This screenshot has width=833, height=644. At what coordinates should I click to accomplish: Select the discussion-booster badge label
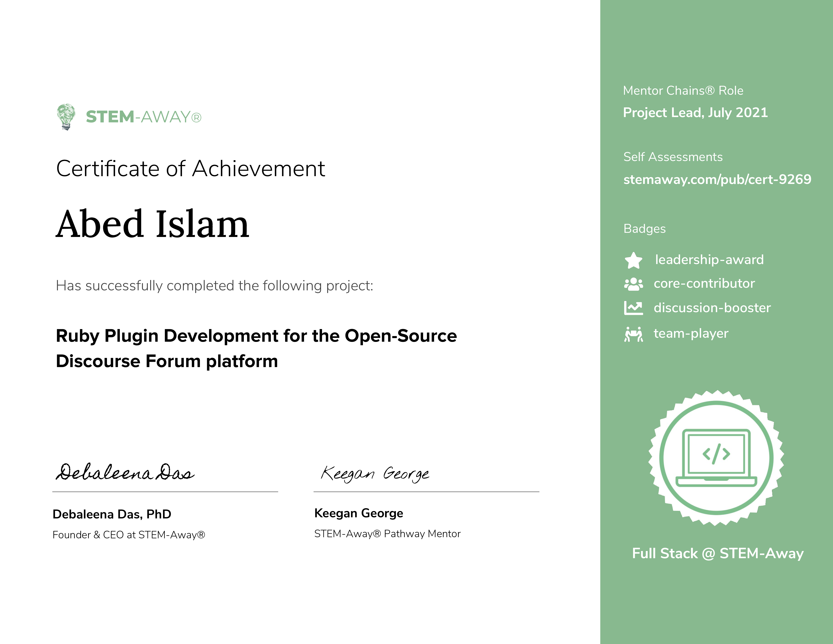pyautogui.click(x=712, y=308)
